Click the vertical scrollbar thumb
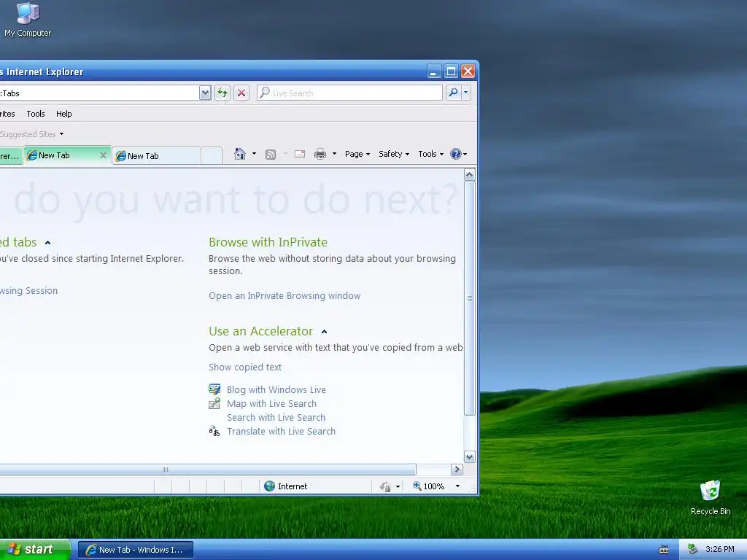Image resolution: width=747 pixels, height=560 pixels. pyautogui.click(x=469, y=298)
